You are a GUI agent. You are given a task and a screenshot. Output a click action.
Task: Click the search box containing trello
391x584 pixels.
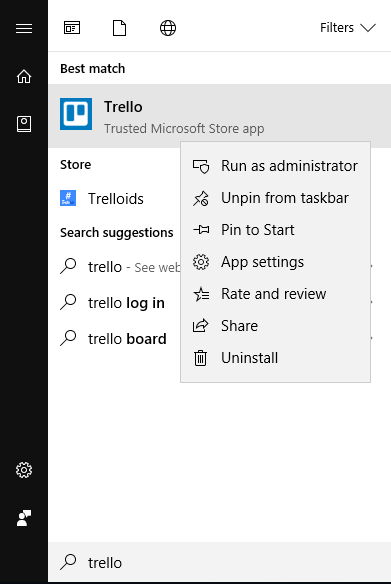(220, 562)
